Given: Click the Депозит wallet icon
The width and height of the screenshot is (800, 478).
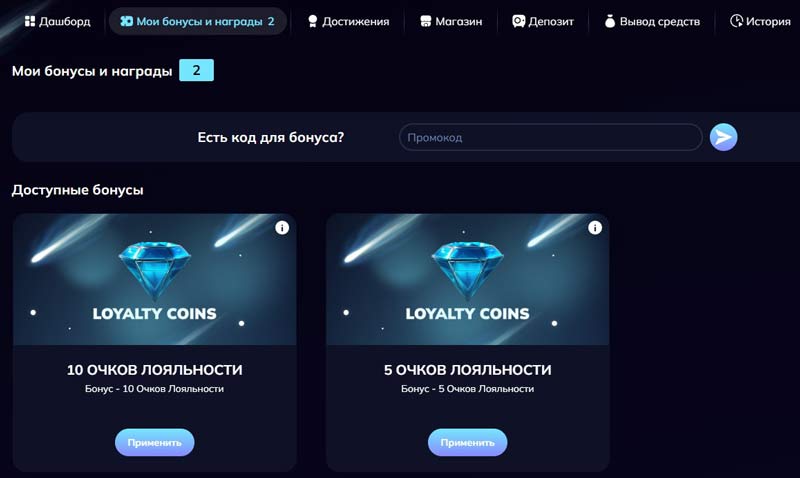Looking at the screenshot, I should click(x=518, y=21).
